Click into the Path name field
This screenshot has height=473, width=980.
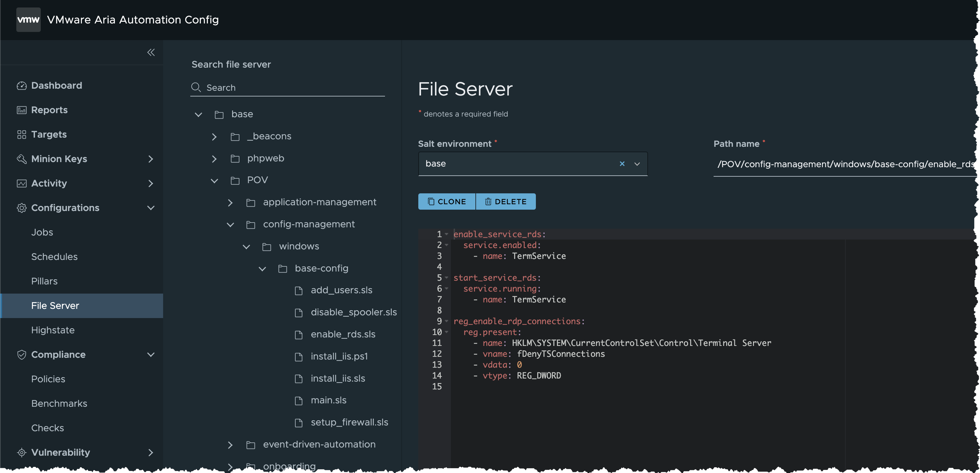coord(845,164)
